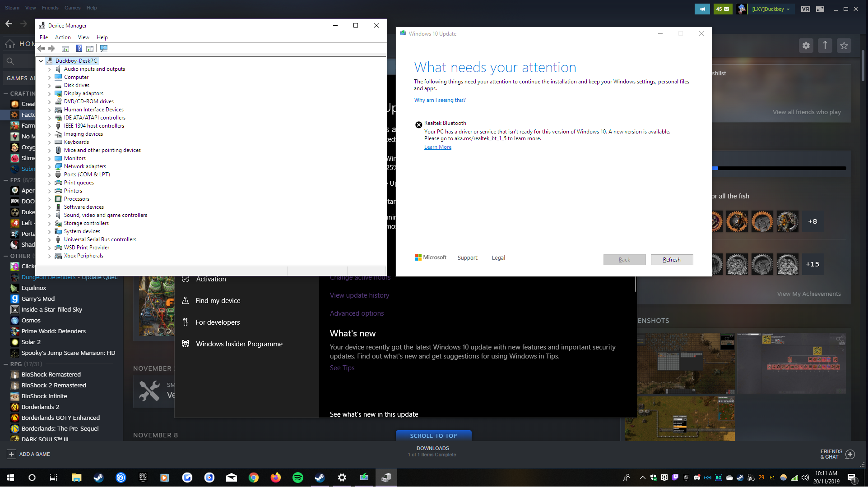Viewport: 868px width, 487px height.
Task: Click Refresh button in Windows 10 Update
Action: (x=672, y=260)
